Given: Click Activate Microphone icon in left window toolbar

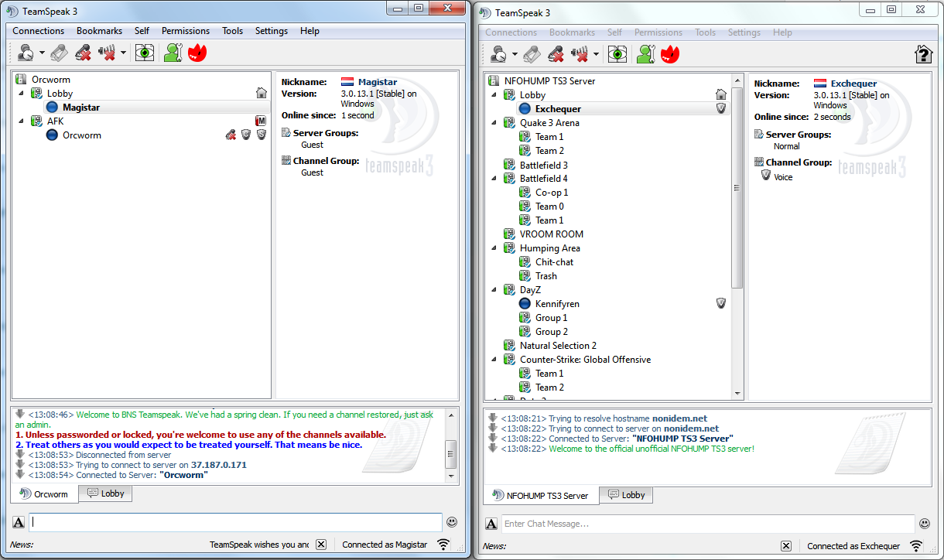Looking at the screenshot, I should [x=59, y=53].
